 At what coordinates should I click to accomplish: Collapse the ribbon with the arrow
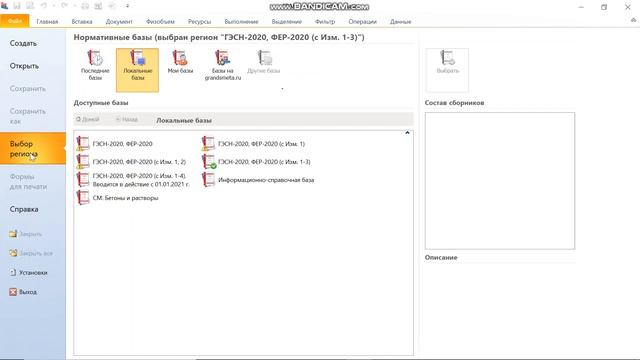633,20
